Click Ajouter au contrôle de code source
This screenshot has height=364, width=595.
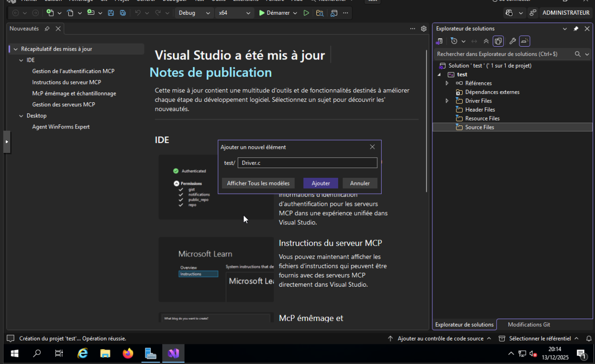[x=439, y=339]
